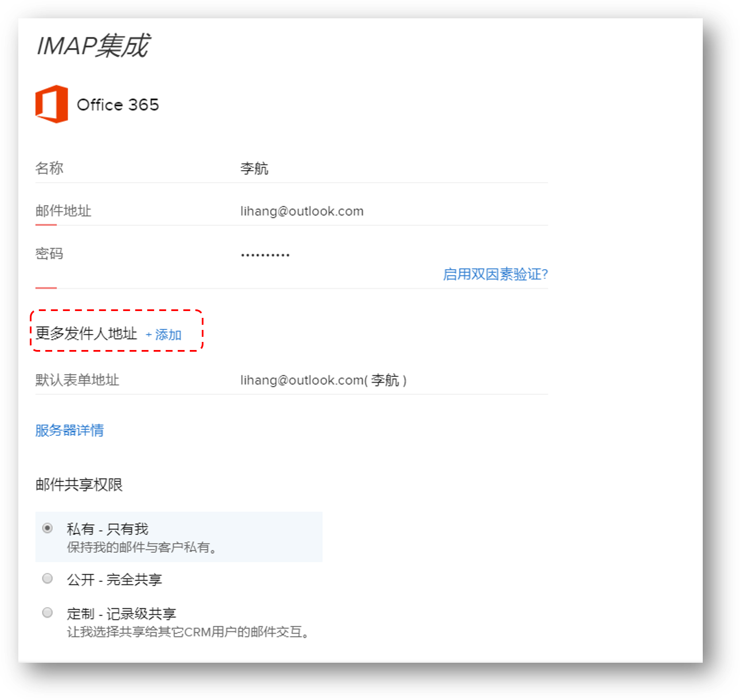Expand the 服务器详情 section
The image size is (740, 700).
[69, 430]
